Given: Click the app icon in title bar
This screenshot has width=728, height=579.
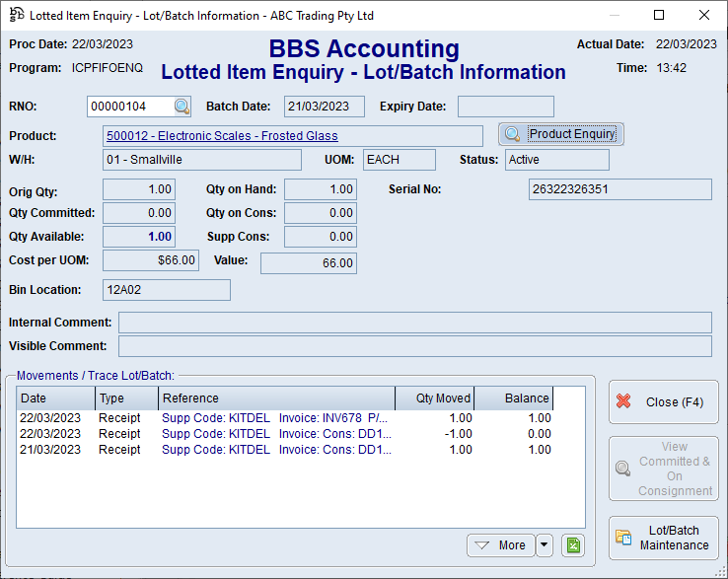Looking at the screenshot, I should [x=16, y=16].
